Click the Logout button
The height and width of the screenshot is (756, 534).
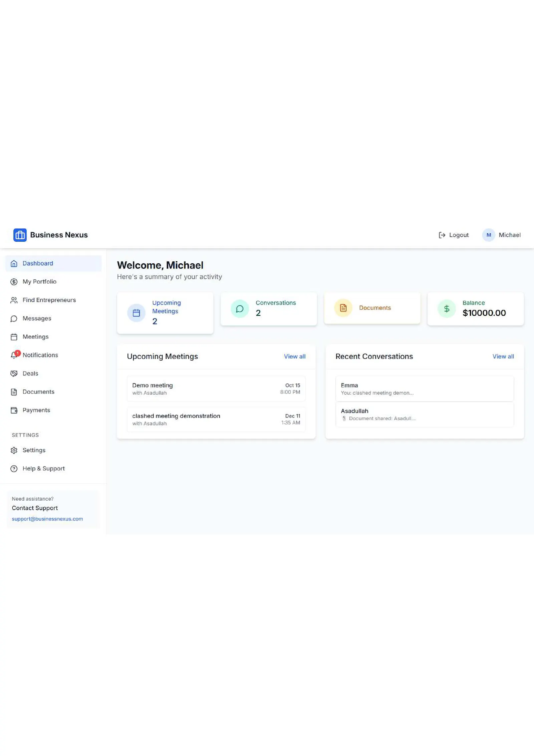454,235
